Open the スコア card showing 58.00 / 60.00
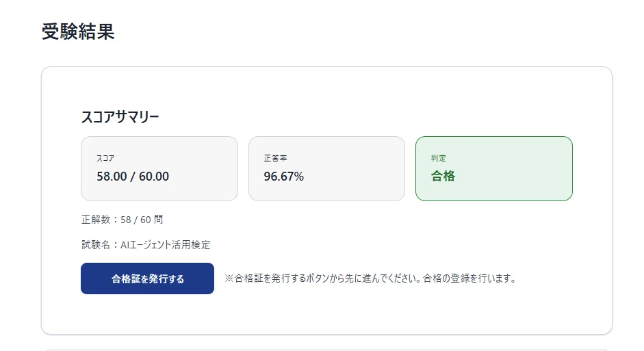644x351 pixels. coord(159,169)
